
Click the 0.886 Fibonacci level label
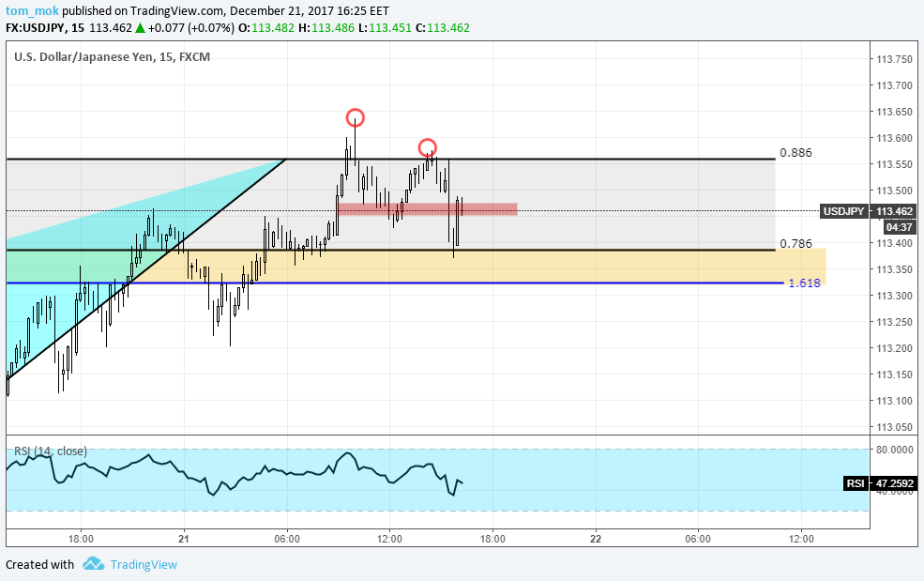pyautogui.click(x=795, y=153)
